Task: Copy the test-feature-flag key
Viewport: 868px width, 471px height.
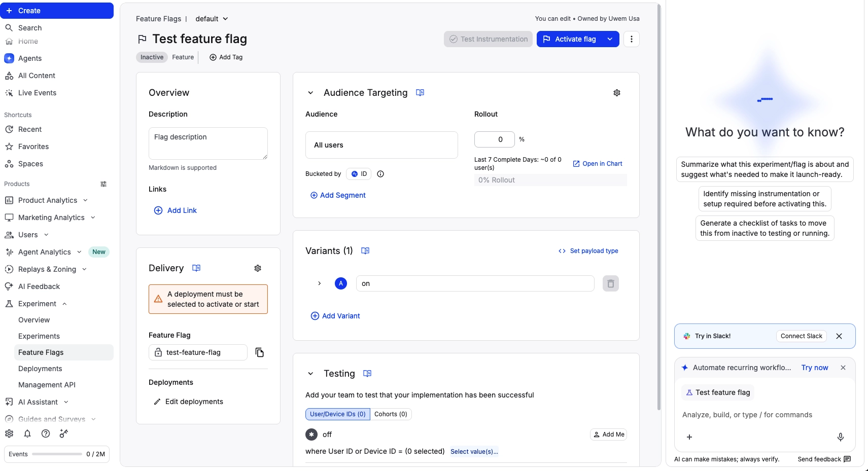Action: 260,352
